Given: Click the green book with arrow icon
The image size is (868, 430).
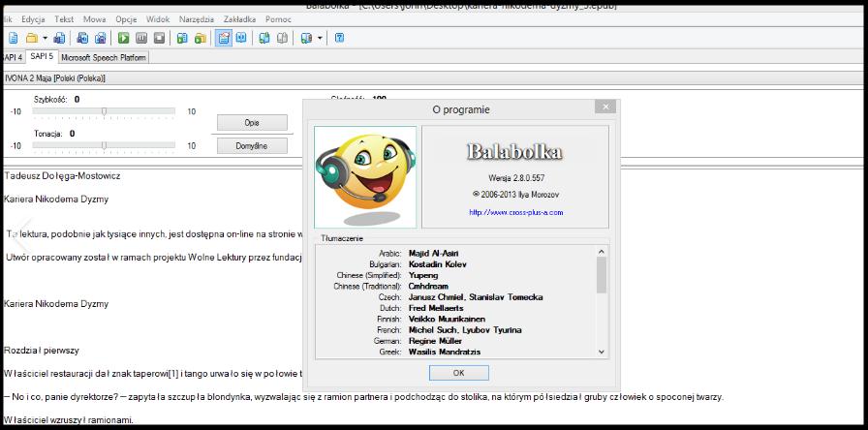Looking at the screenshot, I should tap(264, 38).
